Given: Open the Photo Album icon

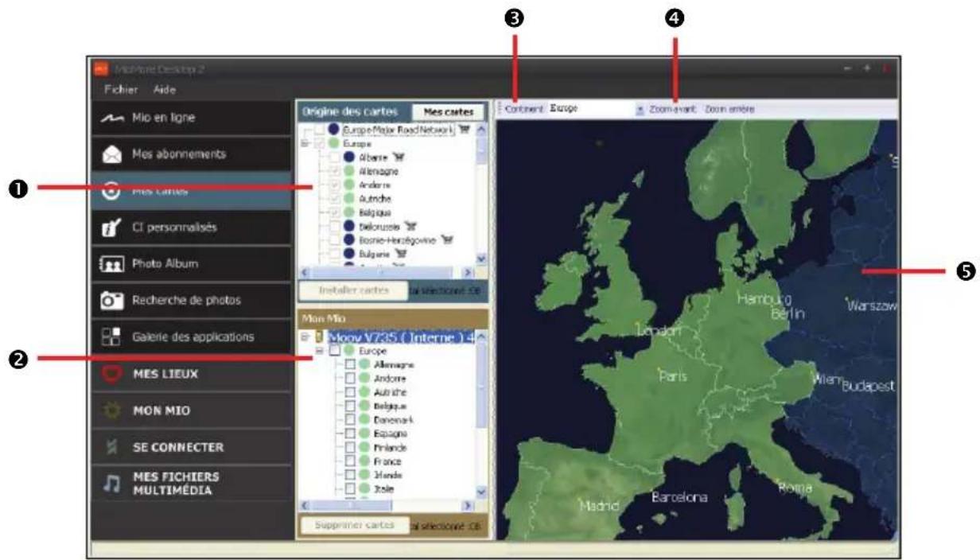Looking at the screenshot, I should [112, 264].
